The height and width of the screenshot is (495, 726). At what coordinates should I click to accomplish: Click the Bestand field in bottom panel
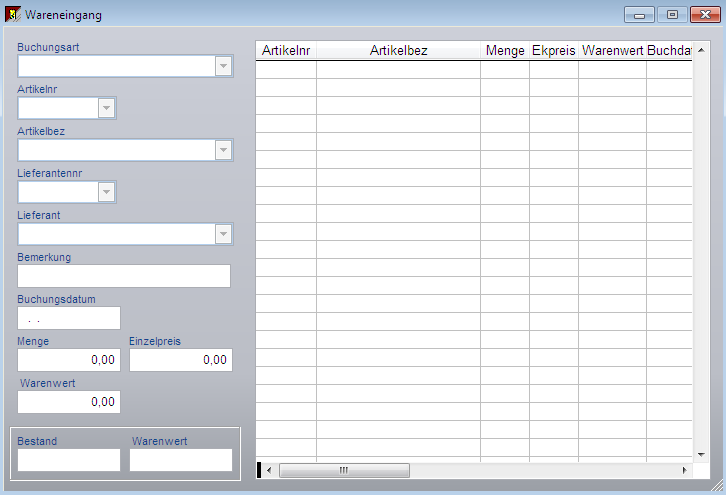[x=69, y=460]
